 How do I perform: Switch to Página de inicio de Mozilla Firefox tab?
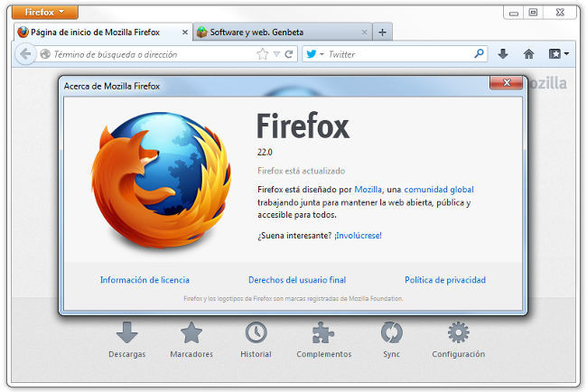click(103, 33)
